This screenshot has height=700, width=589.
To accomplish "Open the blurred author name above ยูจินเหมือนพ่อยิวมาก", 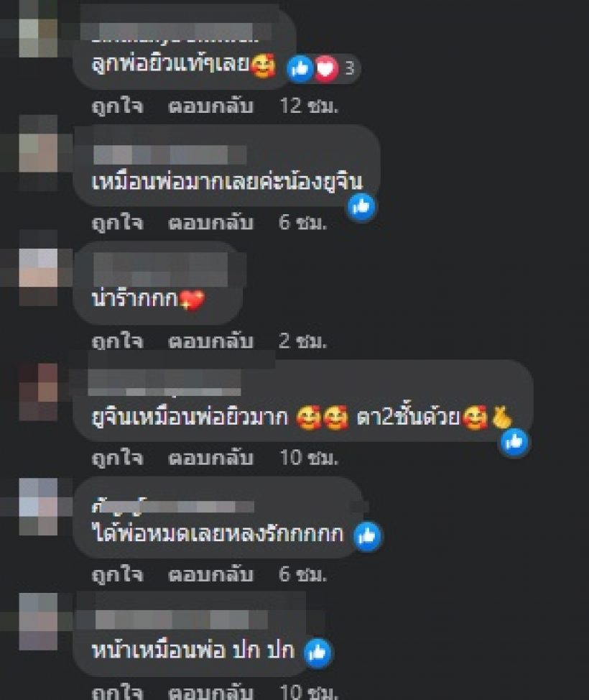I will [x=165, y=384].
